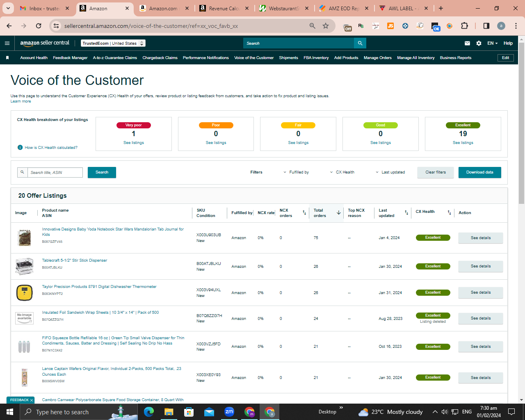Click the Download data button
This screenshot has height=420, width=525.
pos(480,172)
